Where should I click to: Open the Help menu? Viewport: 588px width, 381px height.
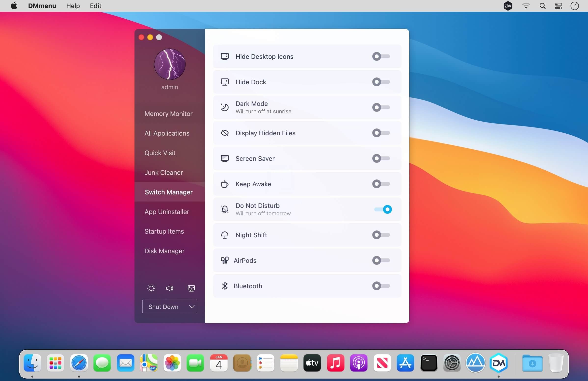tap(73, 6)
